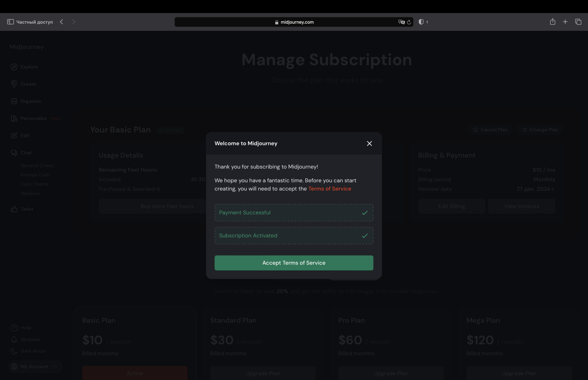Go back with the browser back arrow
This screenshot has width=588, height=380.
click(x=62, y=22)
